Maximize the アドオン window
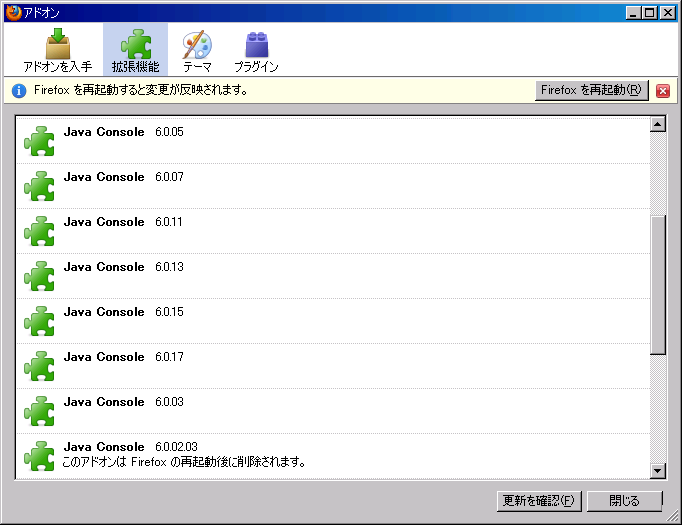Image resolution: width=682 pixels, height=525 pixels. [x=650, y=13]
